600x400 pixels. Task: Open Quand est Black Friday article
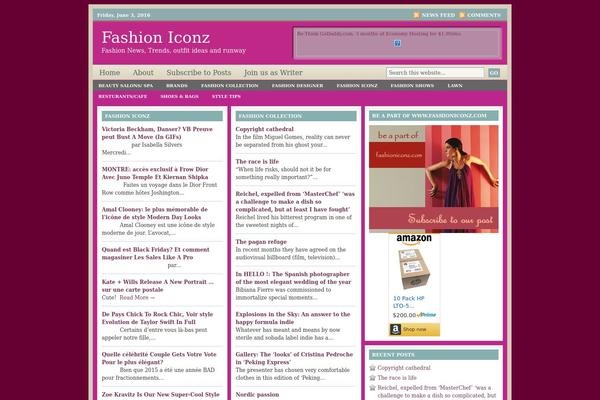155,253
